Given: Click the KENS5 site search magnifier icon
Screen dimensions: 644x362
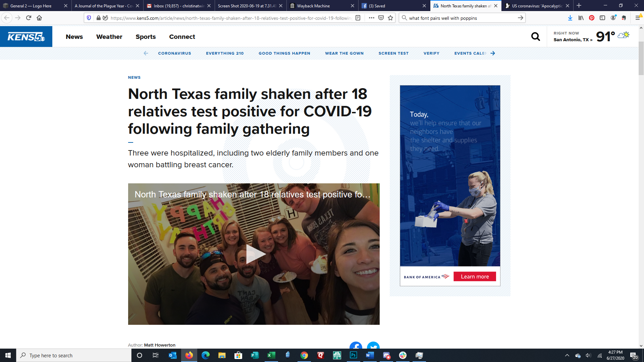Looking at the screenshot, I should (x=536, y=37).
